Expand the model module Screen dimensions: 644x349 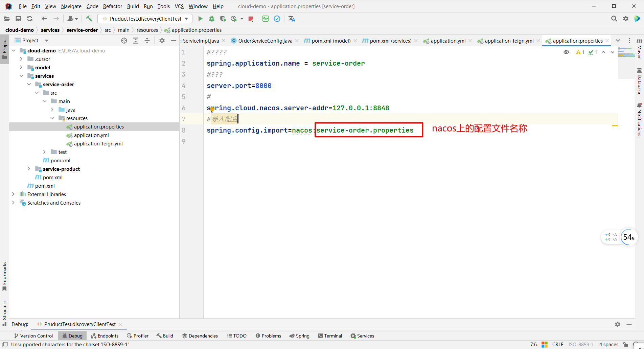21,68
